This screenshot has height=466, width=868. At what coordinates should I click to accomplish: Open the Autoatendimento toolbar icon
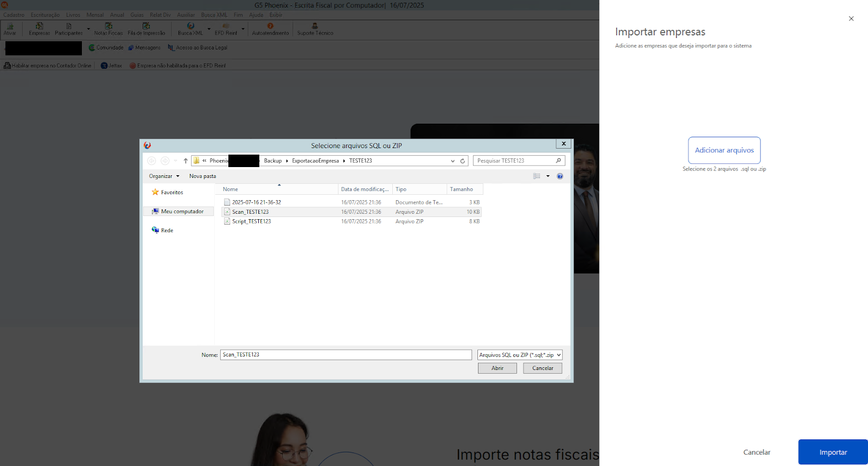pyautogui.click(x=270, y=29)
